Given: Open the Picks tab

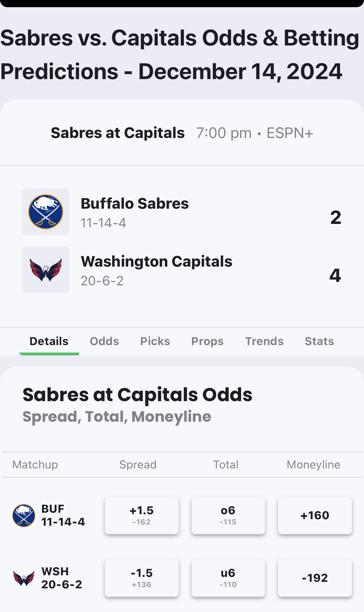Looking at the screenshot, I should [x=155, y=341].
